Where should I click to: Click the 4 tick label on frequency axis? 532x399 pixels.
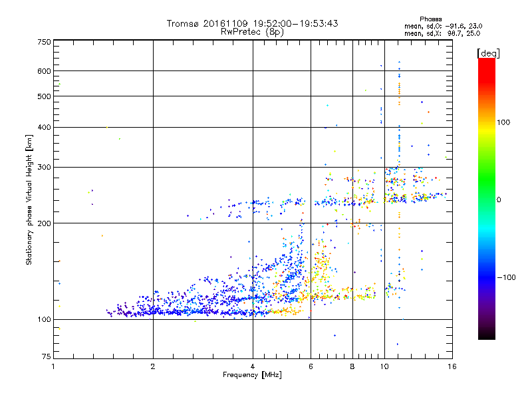point(253,366)
